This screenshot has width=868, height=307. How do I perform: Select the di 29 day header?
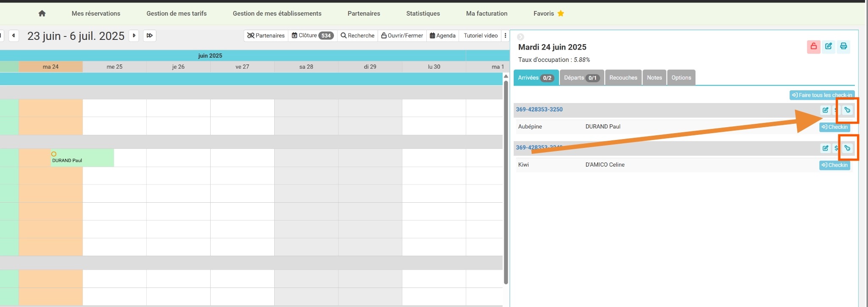(370, 67)
